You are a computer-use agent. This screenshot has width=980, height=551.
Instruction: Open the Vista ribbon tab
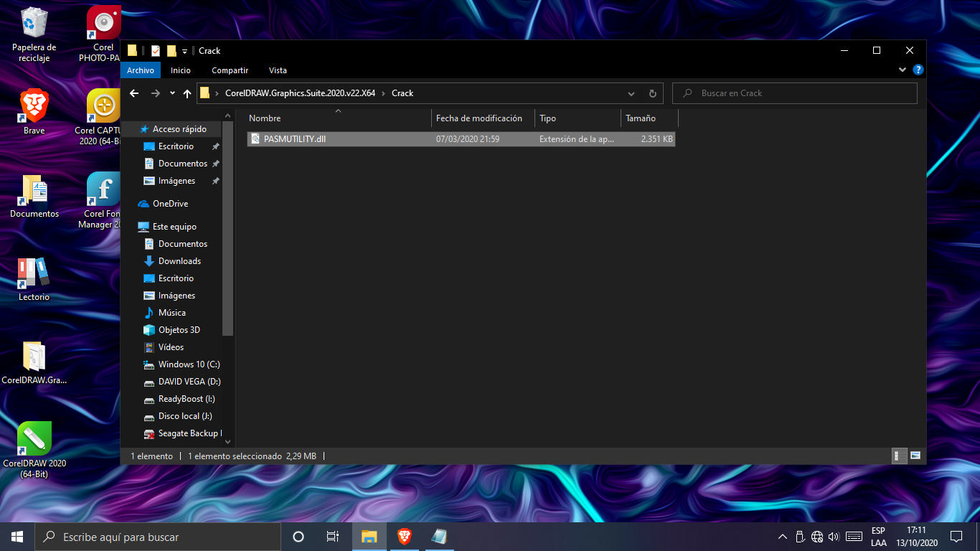[278, 70]
